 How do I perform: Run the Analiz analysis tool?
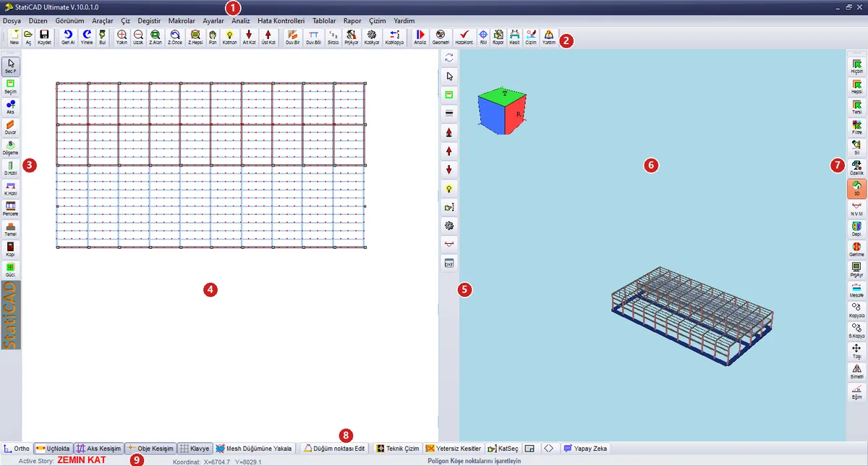tap(420, 38)
